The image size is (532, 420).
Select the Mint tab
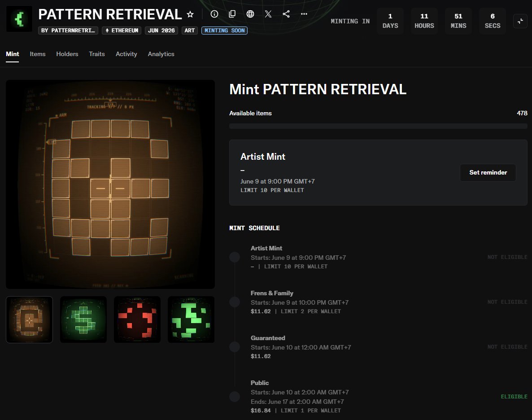coord(12,54)
